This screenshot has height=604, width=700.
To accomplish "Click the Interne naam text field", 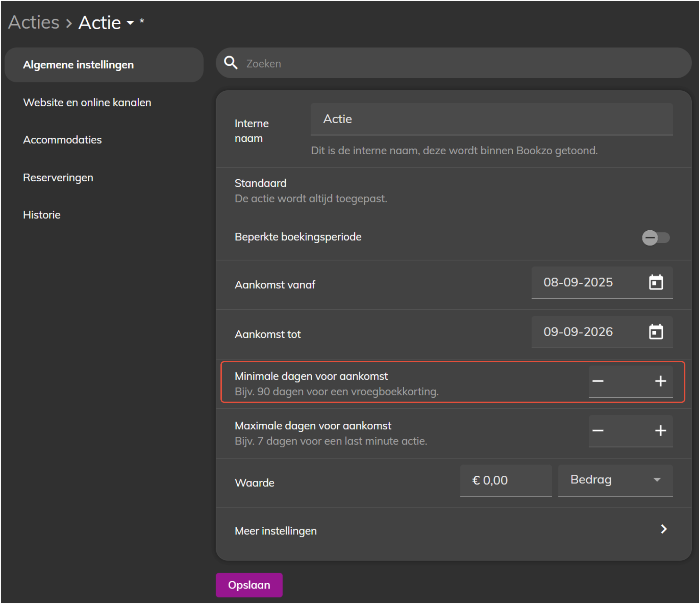I will pyautogui.click(x=491, y=119).
